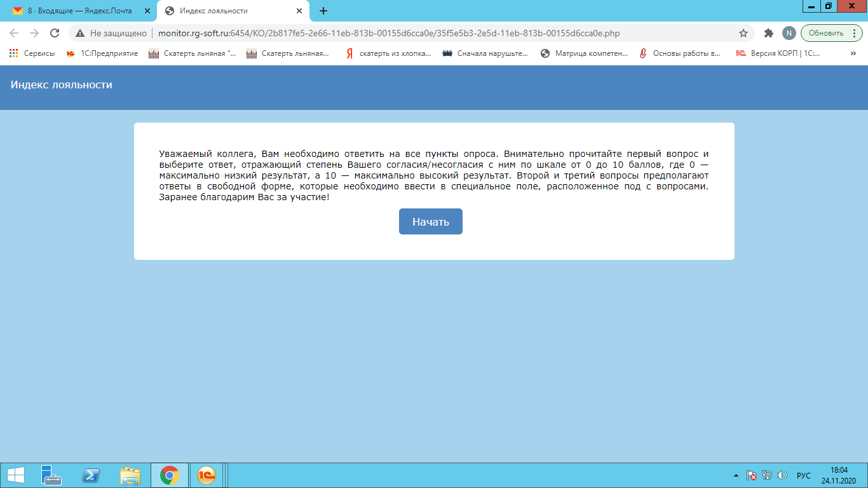This screenshot has width=868, height=488.
Task: Bookmark this page with the star icon
Action: (x=743, y=33)
